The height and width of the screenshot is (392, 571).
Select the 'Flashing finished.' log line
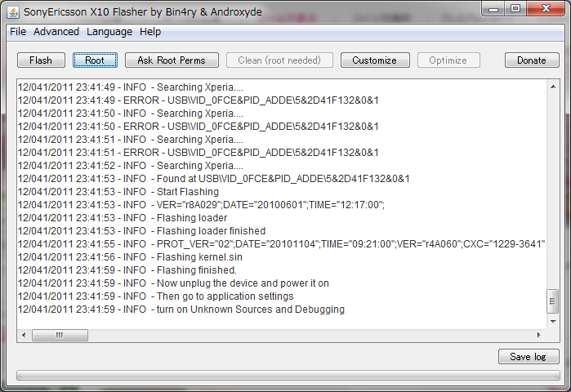(x=127, y=270)
